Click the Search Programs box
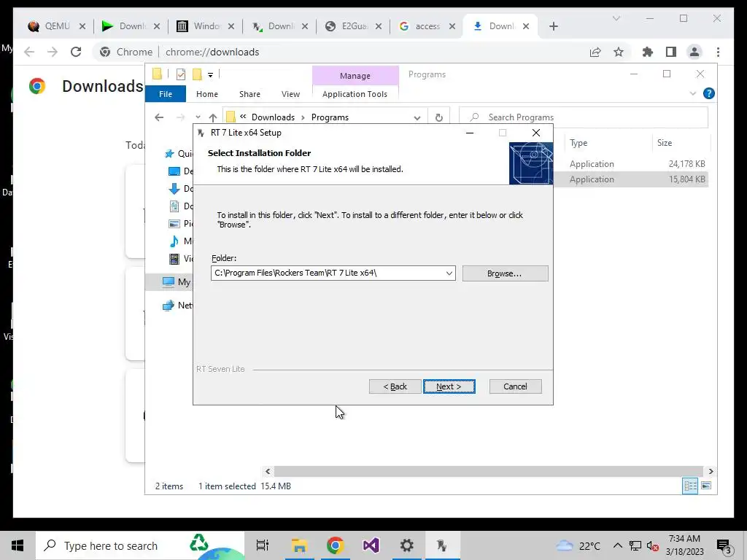The width and height of the screenshot is (747, 560). (x=584, y=117)
